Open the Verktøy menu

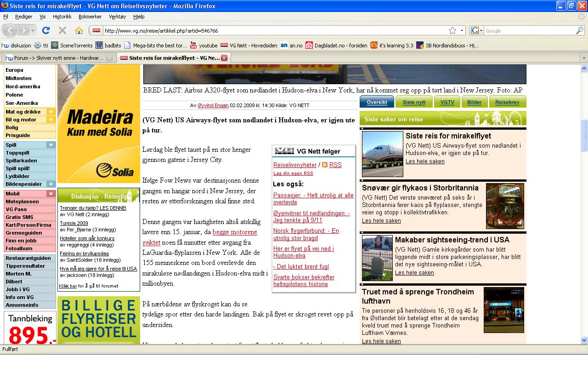tap(118, 17)
